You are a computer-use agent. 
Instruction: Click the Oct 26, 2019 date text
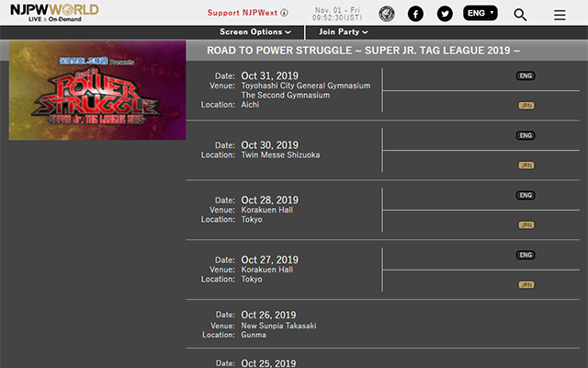[268, 315]
